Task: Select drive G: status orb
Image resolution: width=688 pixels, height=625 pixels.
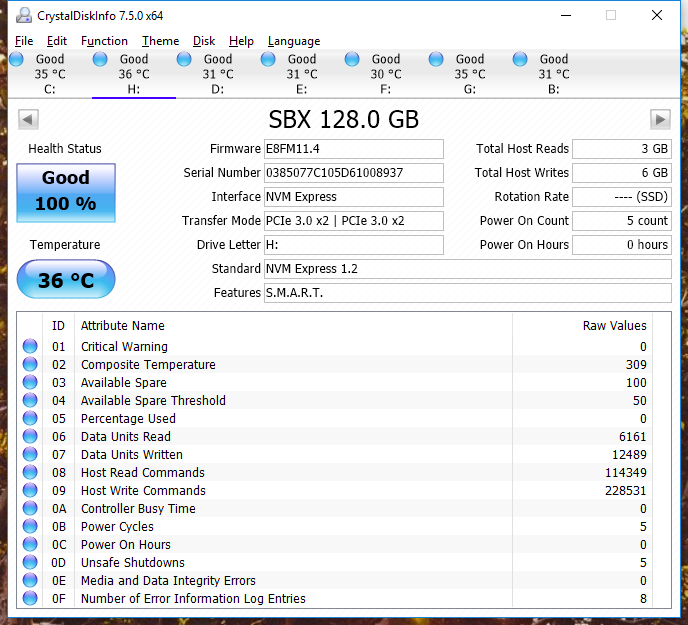Action: tap(436, 60)
